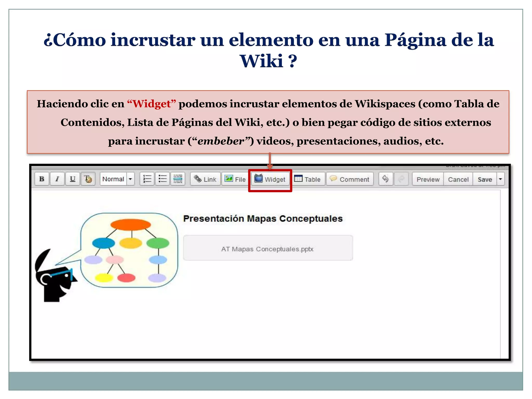Preview the wiki page
The width and height of the screenshot is (532, 399).
(x=428, y=179)
